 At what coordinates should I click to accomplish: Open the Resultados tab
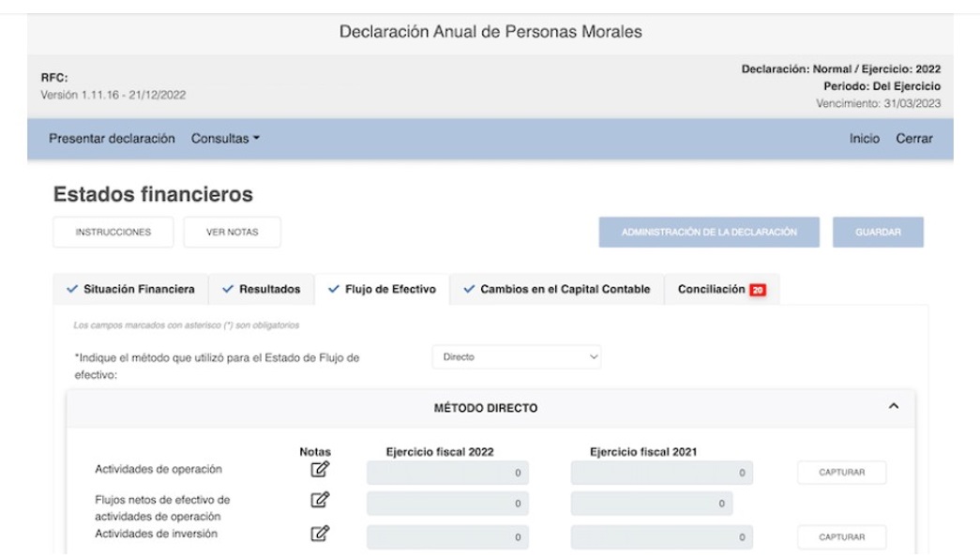pos(262,290)
